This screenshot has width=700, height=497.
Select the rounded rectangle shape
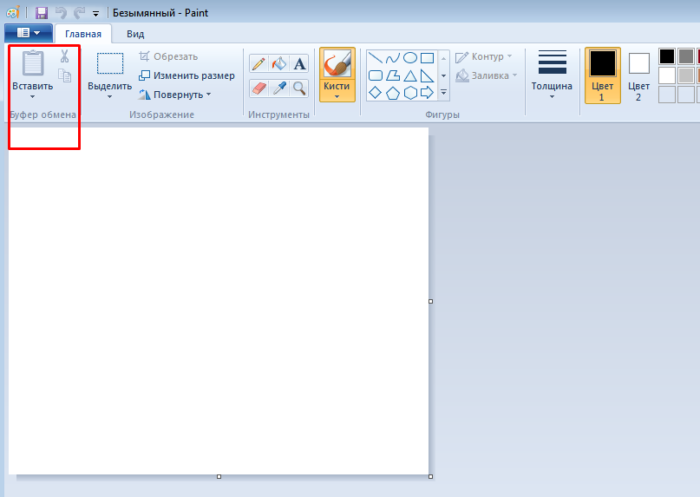(x=375, y=75)
